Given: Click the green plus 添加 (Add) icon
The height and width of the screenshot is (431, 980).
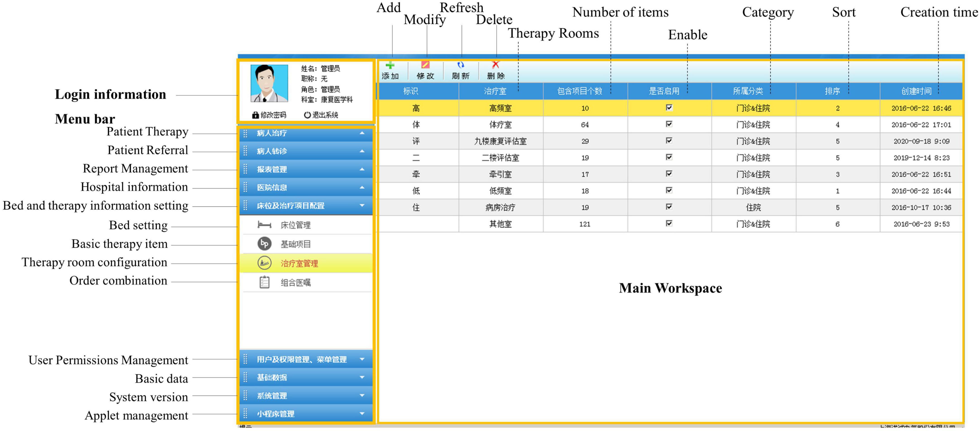Looking at the screenshot, I should [x=390, y=65].
